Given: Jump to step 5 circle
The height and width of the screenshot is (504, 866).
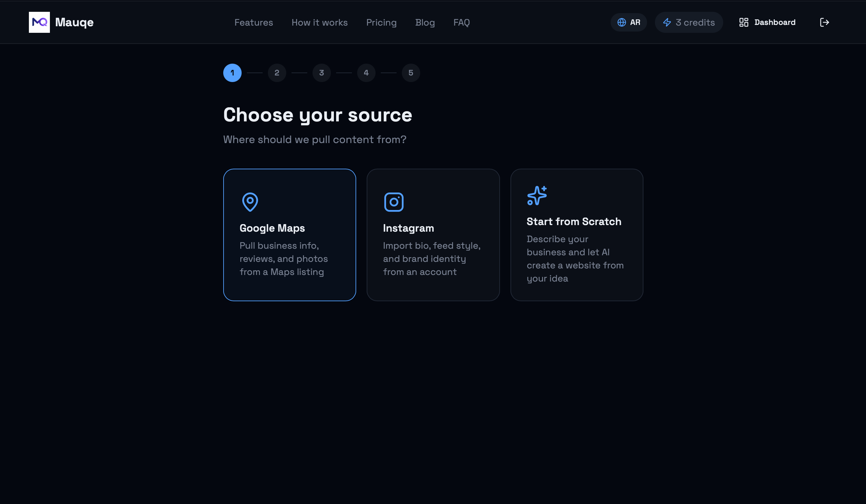Looking at the screenshot, I should point(411,73).
